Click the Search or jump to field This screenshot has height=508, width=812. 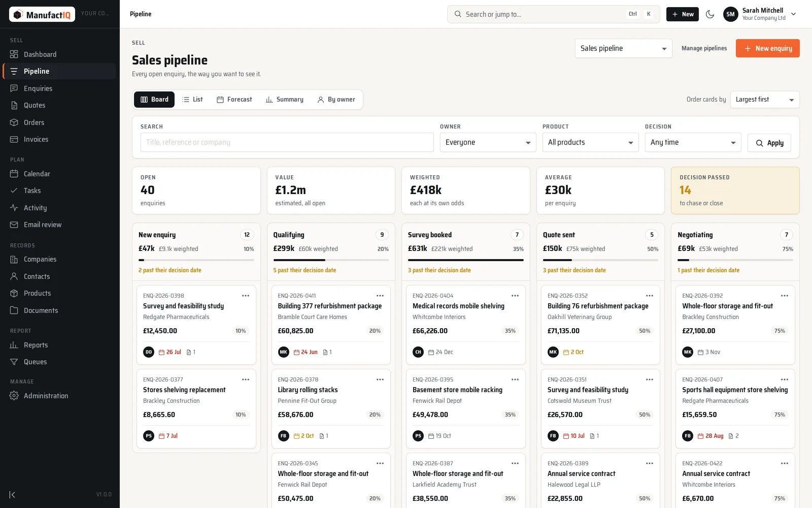pyautogui.click(x=553, y=14)
